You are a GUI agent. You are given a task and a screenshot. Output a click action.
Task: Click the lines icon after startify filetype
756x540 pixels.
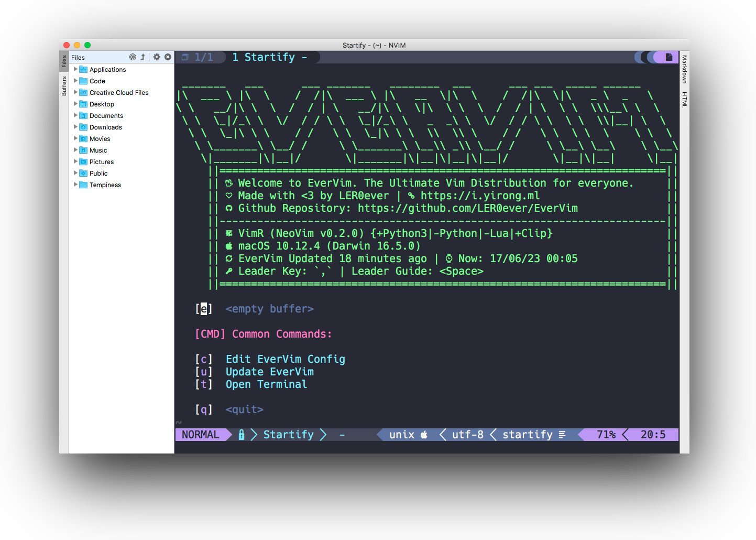tap(562, 435)
